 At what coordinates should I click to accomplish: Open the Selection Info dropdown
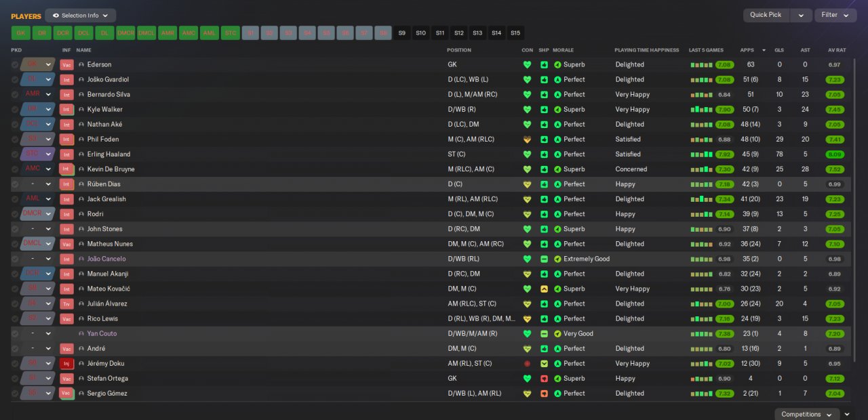(x=81, y=16)
